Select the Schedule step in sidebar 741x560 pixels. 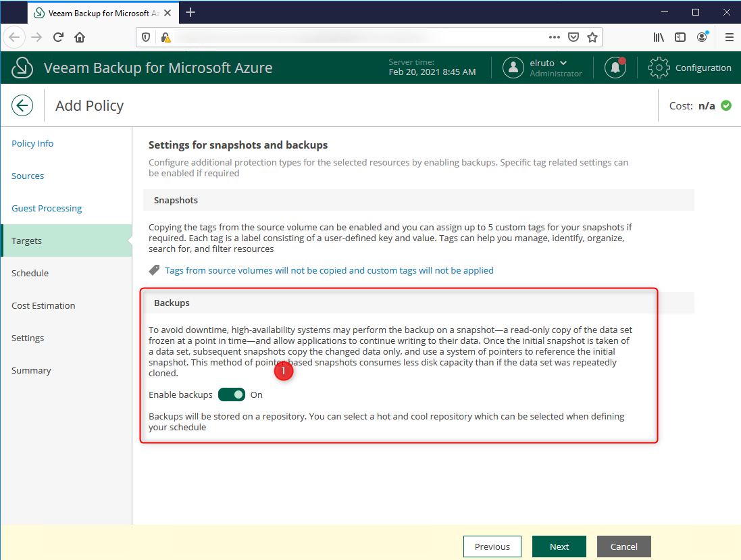tap(30, 273)
